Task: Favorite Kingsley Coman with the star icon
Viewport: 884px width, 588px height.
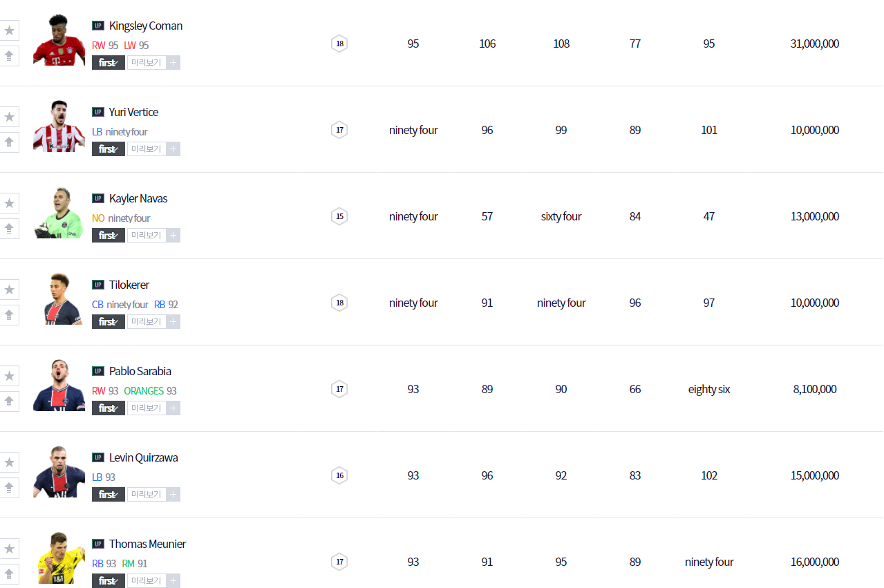Action: 9,30
